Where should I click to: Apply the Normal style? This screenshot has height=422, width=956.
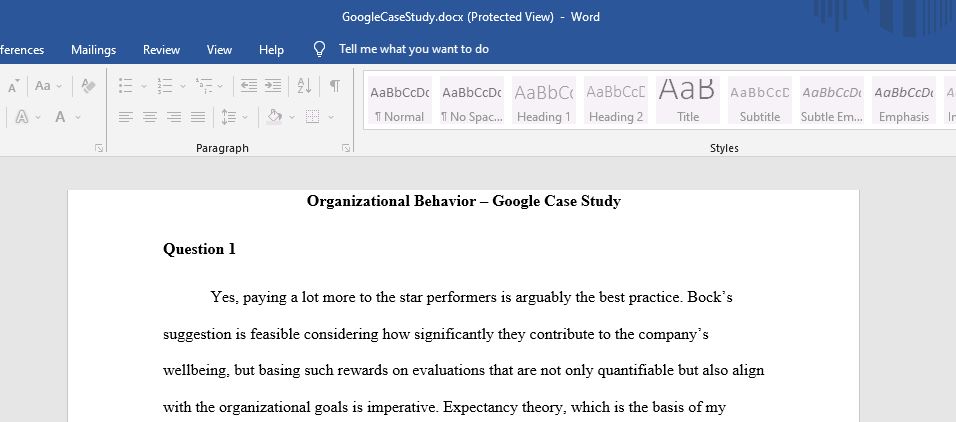[400, 100]
